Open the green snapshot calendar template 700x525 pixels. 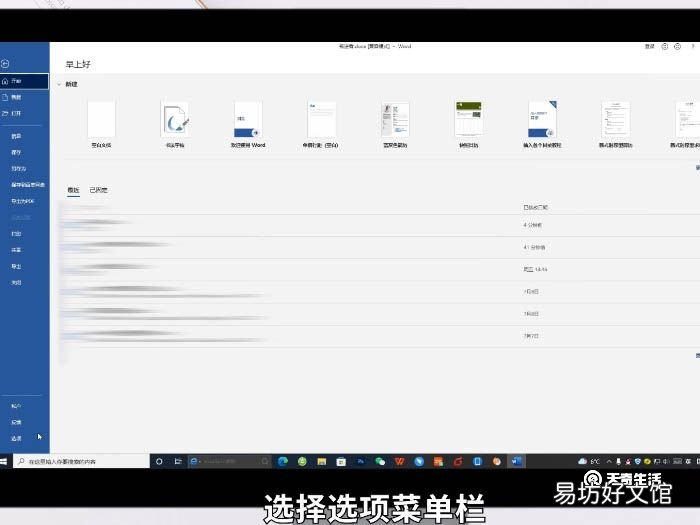[x=468, y=124]
